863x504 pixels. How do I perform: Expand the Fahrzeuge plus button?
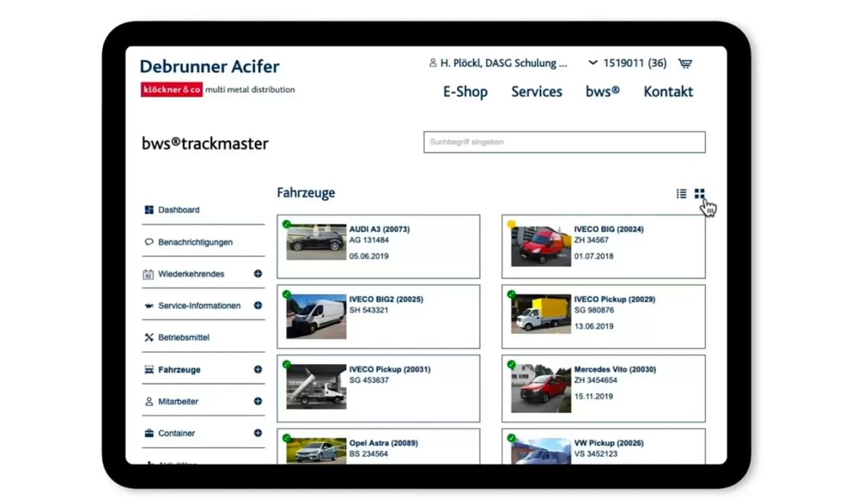pyautogui.click(x=258, y=370)
